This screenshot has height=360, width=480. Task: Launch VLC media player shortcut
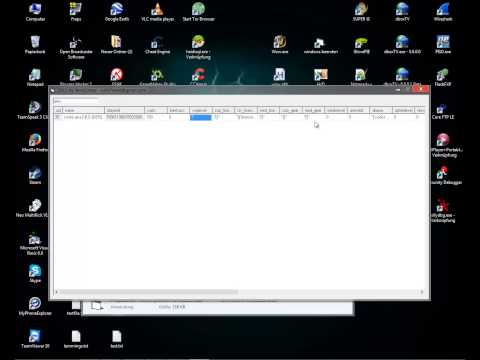coord(157,12)
